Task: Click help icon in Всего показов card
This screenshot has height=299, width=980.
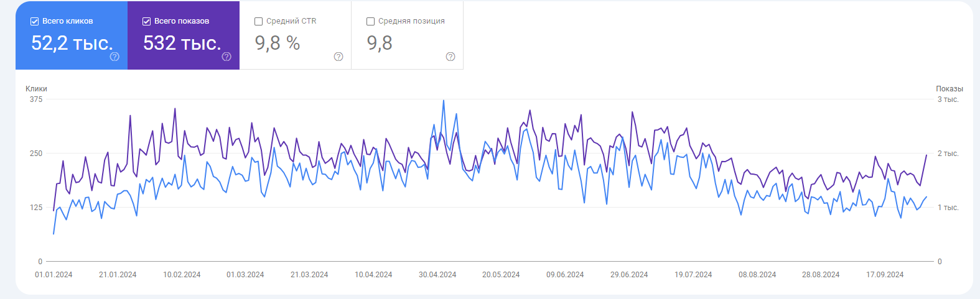Action: tap(226, 57)
